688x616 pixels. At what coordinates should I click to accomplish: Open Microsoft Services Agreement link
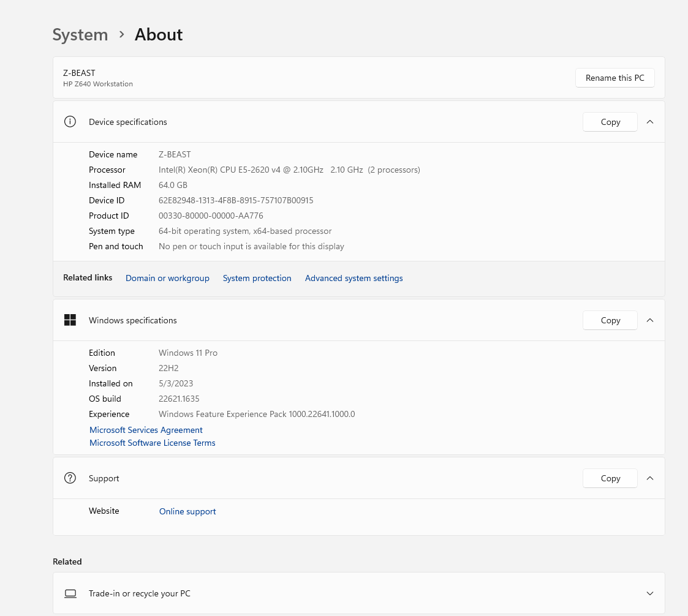(x=146, y=430)
